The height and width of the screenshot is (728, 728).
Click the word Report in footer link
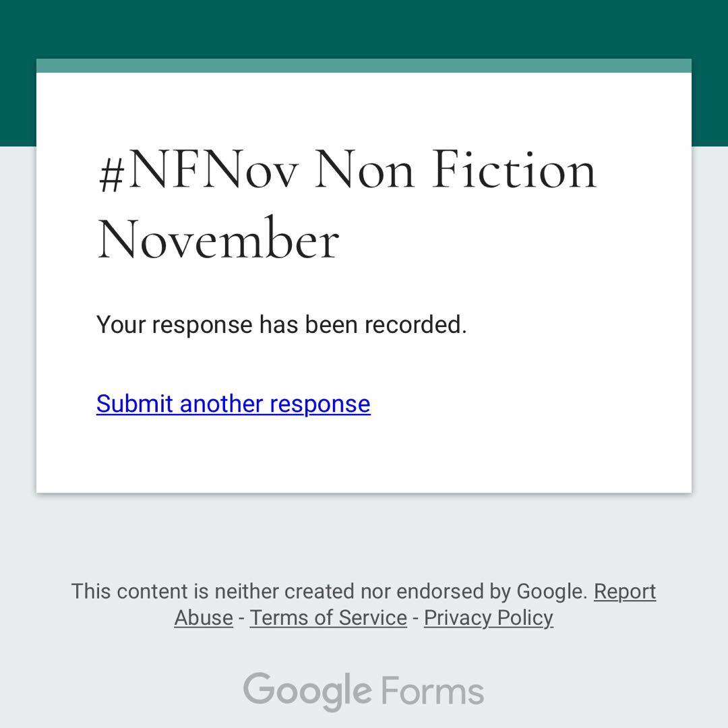[x=624, y=591]
